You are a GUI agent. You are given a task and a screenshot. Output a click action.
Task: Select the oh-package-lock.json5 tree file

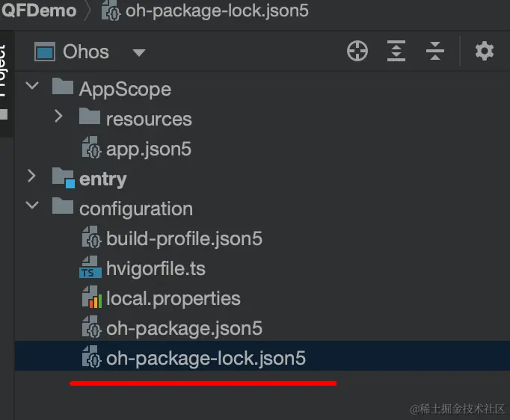(x=206, y=359)
